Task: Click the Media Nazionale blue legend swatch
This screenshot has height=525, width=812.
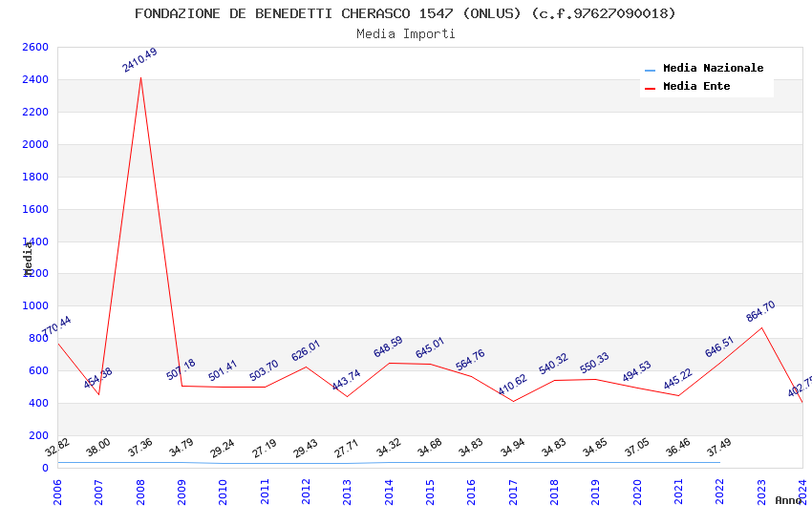Action: pos(650,70)
